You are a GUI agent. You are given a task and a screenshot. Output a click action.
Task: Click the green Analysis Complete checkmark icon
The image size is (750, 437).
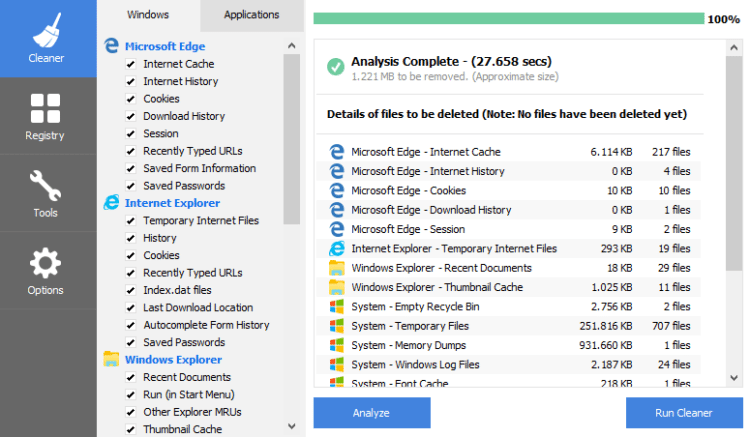coord(336,66)
